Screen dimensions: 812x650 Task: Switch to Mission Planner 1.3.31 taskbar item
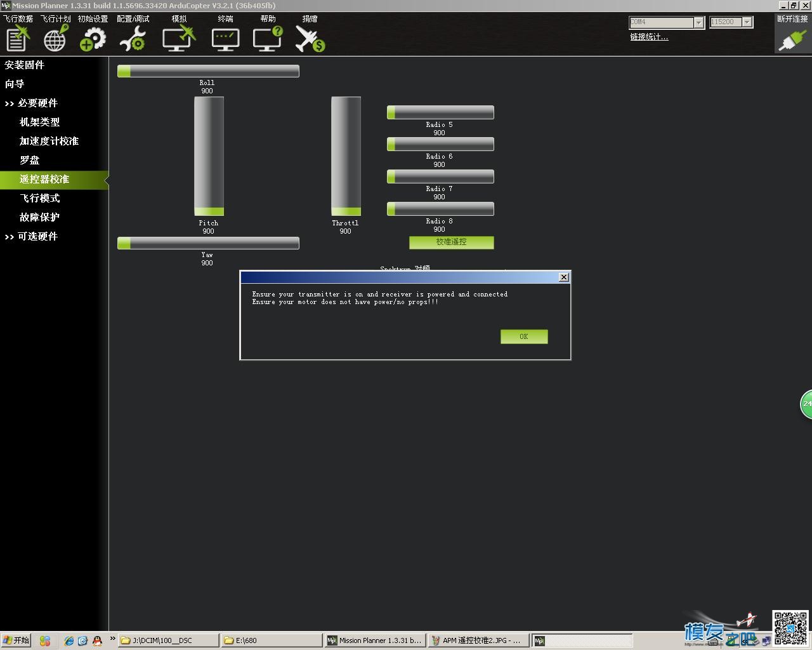375,640
